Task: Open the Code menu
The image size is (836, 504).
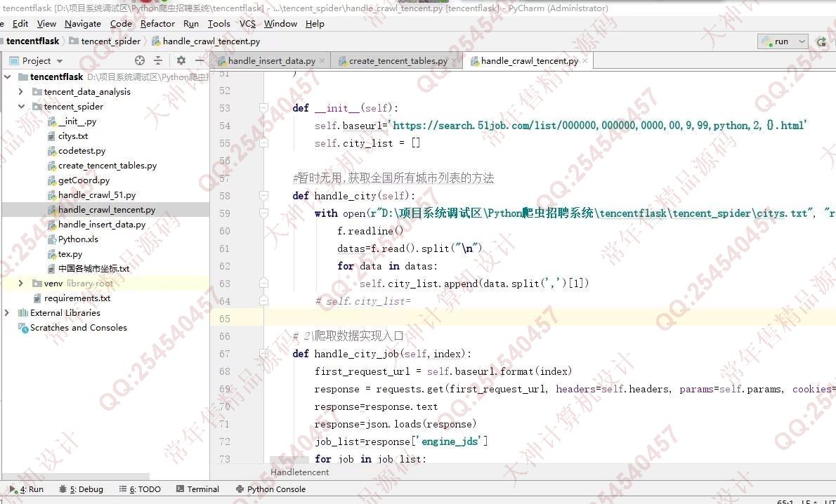Action: (x=121, y=24)
